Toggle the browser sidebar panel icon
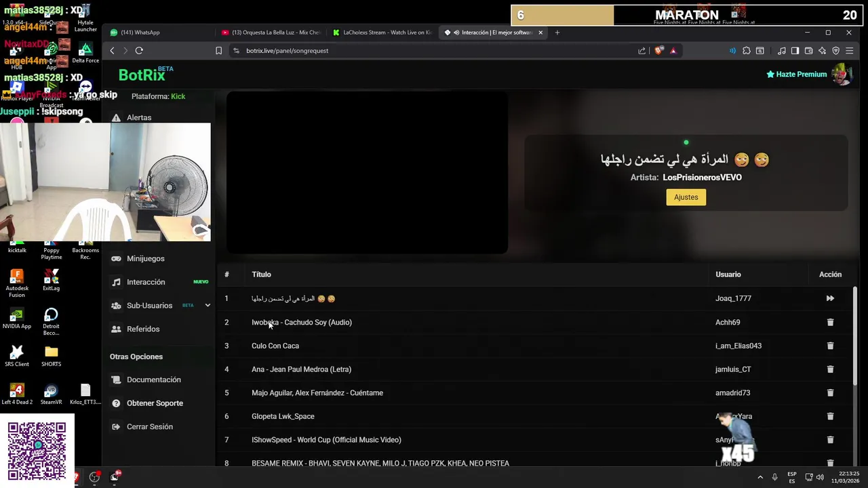This screenshot has height=488, width=868. (x=795, y=51)
